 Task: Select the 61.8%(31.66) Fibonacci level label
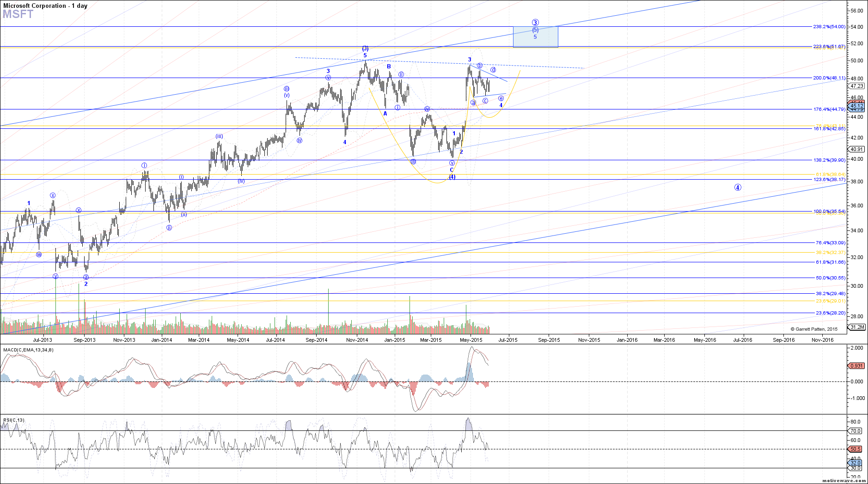pos(831,262)
